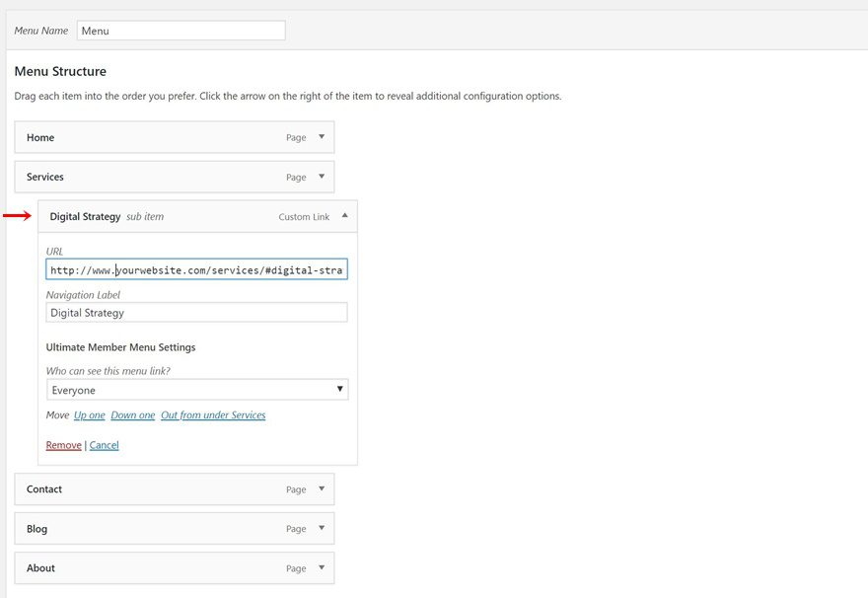
Task: Click inside the Navigation Label field
Action: [196, 312]
